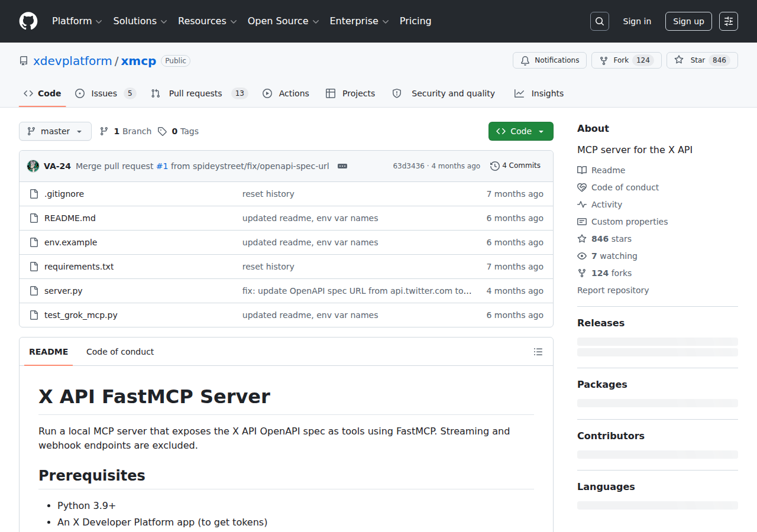Click the 846 stars link
The image size is (757, 532).
[x=604, y=239]
